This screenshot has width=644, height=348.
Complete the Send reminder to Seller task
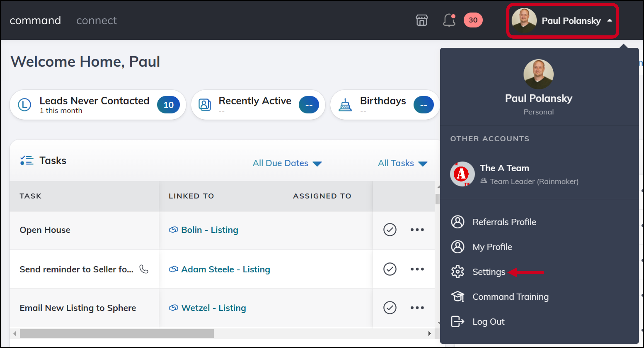click(390, 269)
